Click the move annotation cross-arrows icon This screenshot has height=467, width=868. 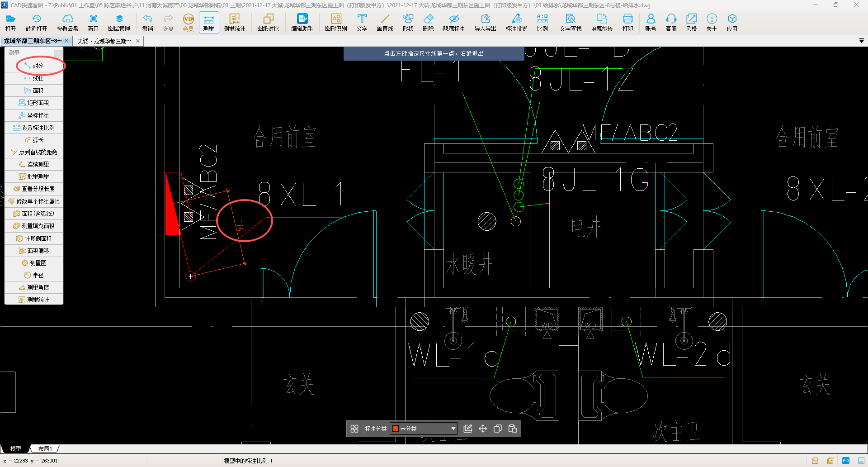483,429
